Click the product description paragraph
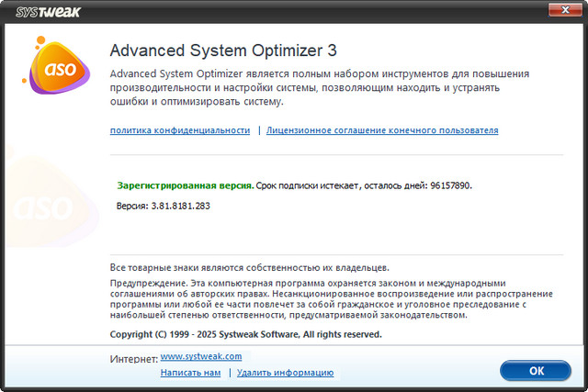Viewport: 588px width, 392px height. (x=331, y=87)
